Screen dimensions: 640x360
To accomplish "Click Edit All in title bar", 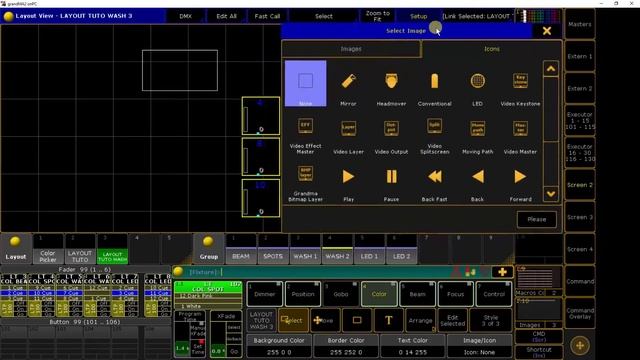I will pyautogui.click(x=227, y=16).
